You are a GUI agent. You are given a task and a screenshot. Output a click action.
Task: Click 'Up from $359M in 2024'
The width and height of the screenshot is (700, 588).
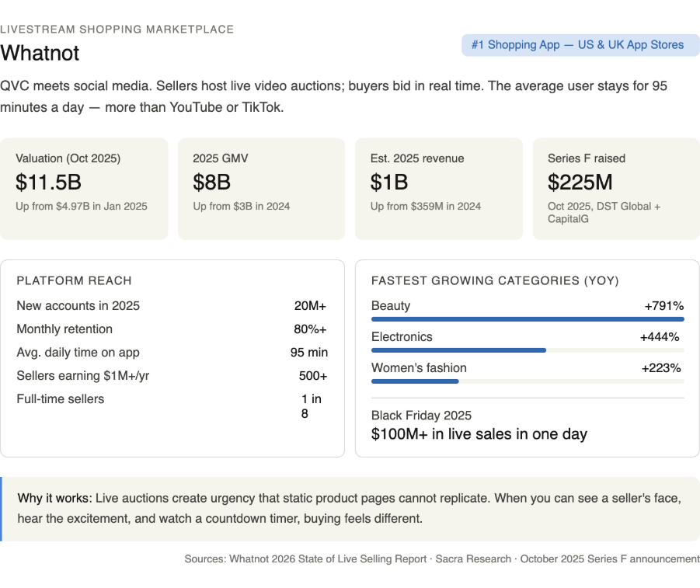coord(426,207)
